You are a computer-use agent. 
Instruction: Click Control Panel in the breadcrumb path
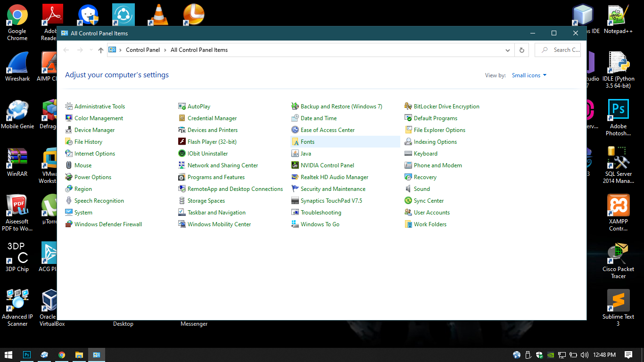pyautogui.click(x=143, y=50)
